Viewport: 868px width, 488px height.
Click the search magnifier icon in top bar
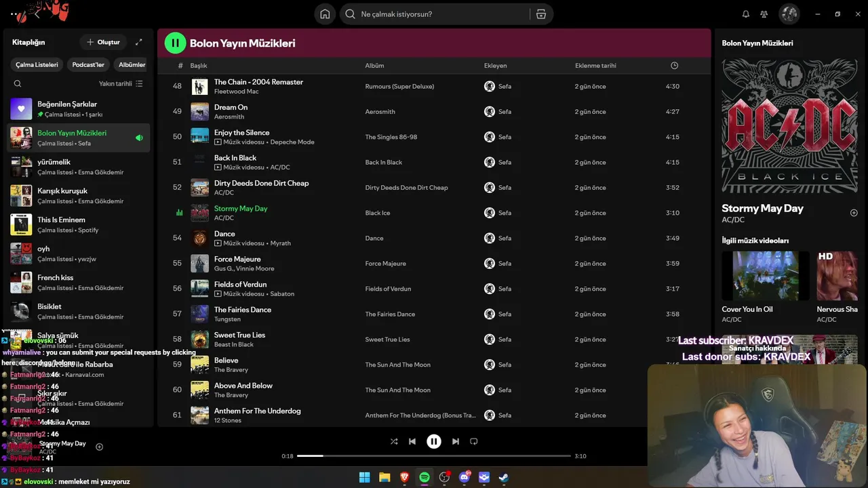pyautogui.click(x=350, y=14)
